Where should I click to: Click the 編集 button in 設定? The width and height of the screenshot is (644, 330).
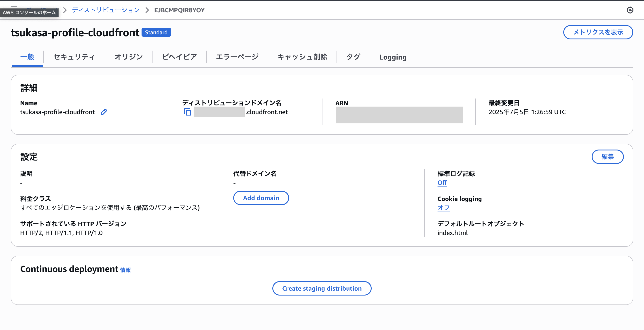click(x=607, y=157)
